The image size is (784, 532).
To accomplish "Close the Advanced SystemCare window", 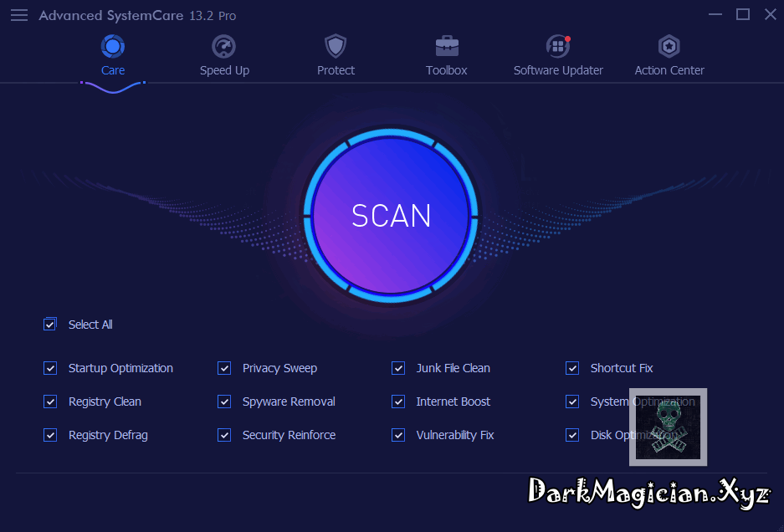I will click(x=771, y=14).
